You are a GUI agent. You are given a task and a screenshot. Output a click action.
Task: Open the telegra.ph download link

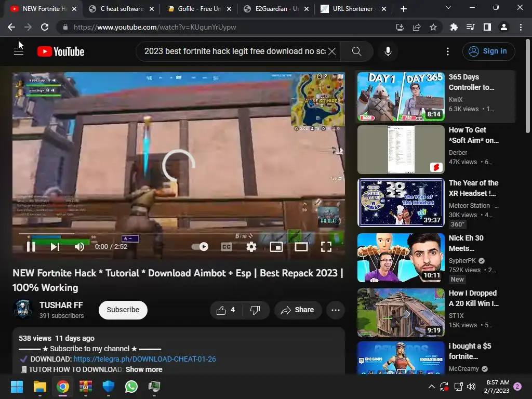pyautogui.click(x=144, y=359)
